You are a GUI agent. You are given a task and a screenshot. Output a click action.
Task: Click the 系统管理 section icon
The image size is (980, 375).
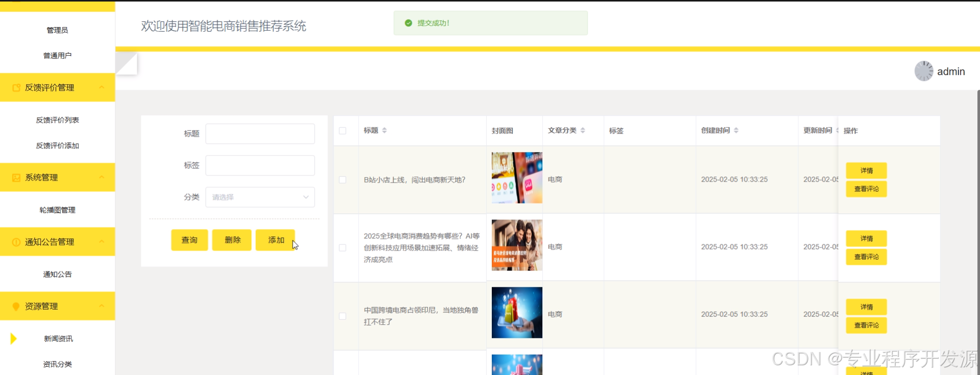[x=16, y=178]
